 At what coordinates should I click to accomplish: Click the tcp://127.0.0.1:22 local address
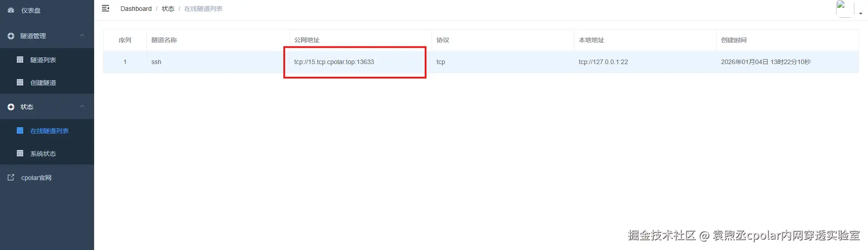603,62
